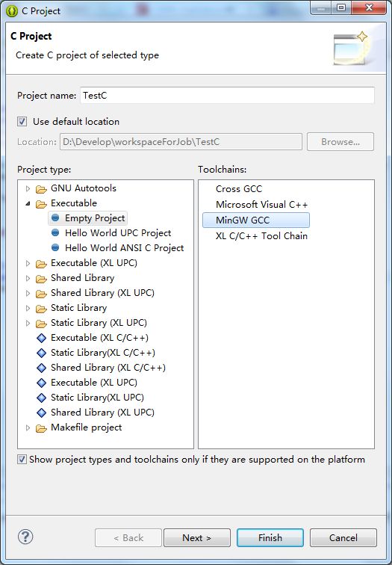Choose Microsoft Visual C++ toolchain
Screen dimensions: 392x565
pyautogui.click(x=261, y=204)
